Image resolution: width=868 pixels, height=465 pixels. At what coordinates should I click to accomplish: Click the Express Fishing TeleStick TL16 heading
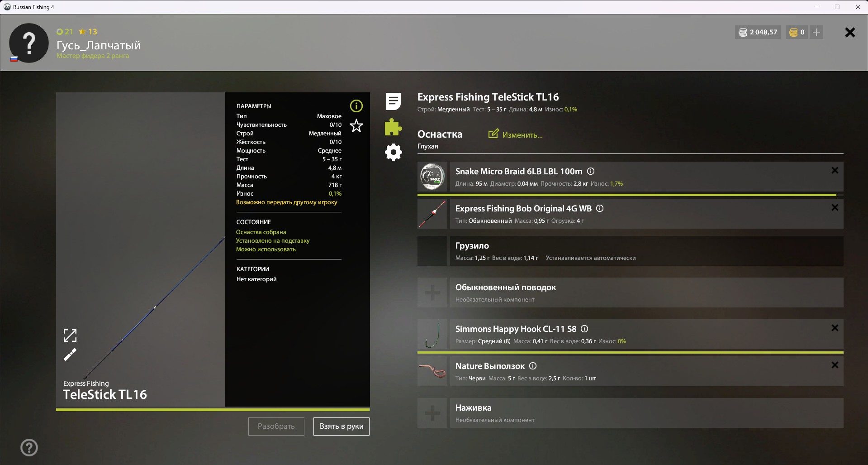pos(488,97)
